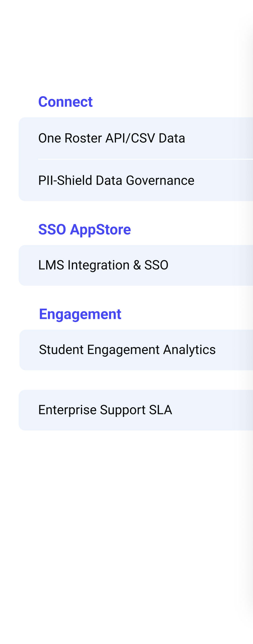
Task: Click the word "AppStore" in the SSO heading
Action: tap(100, 230)
